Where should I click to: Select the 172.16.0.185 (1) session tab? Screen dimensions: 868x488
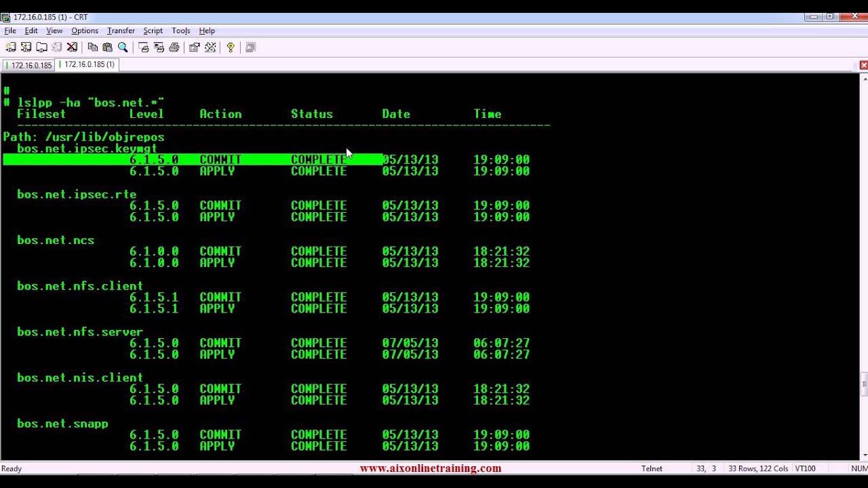(87, 64)
